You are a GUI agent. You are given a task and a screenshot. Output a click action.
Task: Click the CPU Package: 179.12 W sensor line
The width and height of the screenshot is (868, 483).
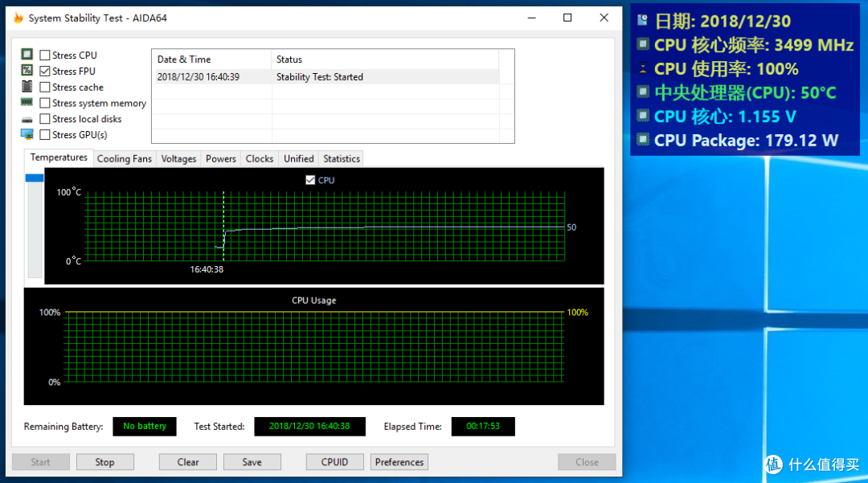pos(746,140)
